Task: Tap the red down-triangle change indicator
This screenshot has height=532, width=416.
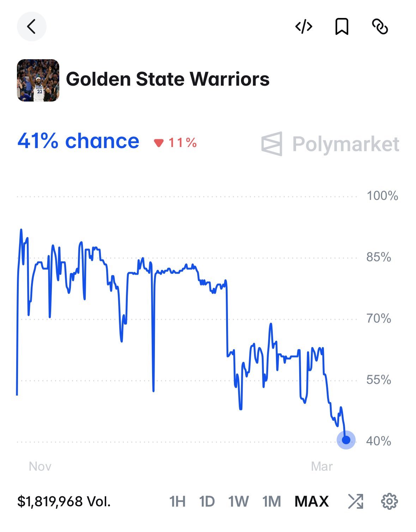Action: [159, 143]
